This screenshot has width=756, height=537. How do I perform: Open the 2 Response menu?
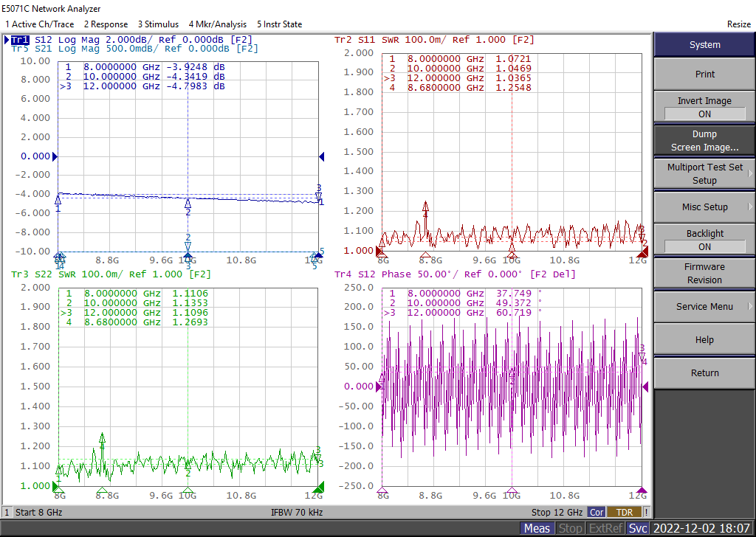tap(106, 24)
